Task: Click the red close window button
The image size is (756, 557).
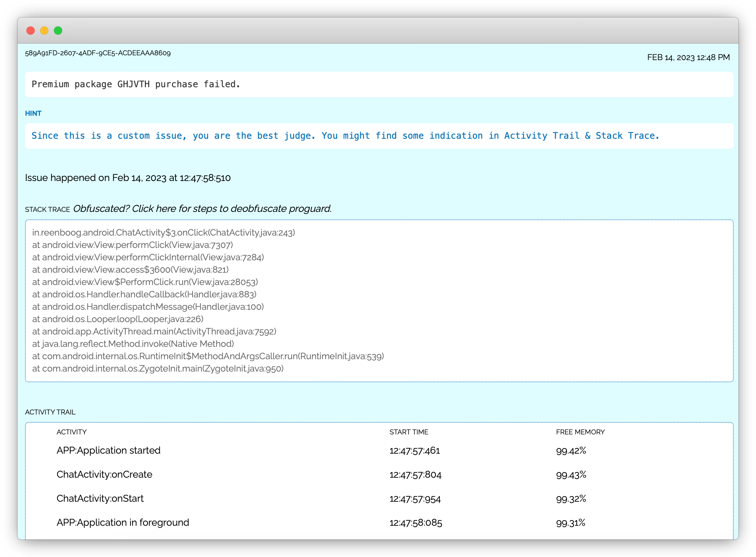Action: point(31,31)
